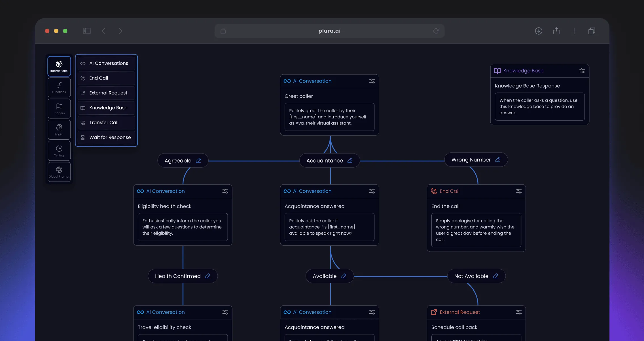Open settings sliders on Knowledge Base node
Image resolution: width=644 pixels, height=341 pixels.
pos(582,71)
